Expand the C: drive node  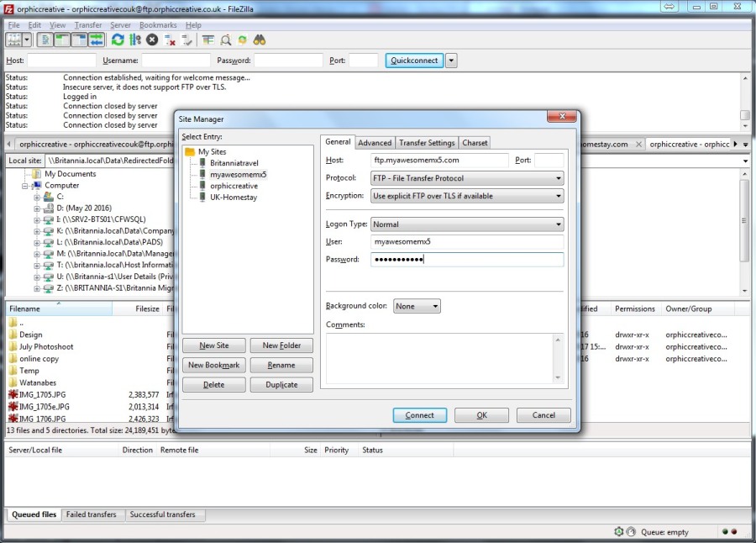[x=37, y=197]
